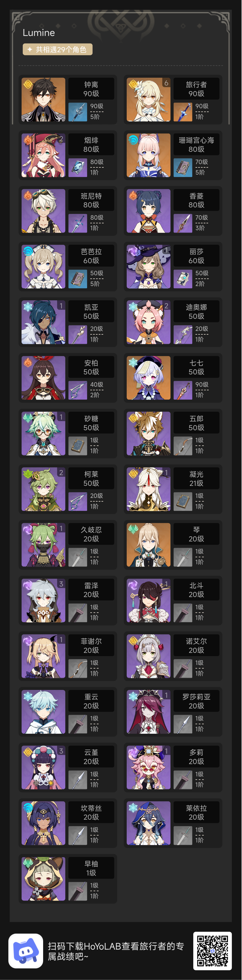Viewport: 242px width, 980px height.
Task: Click the catalyst weapon icon under 烟绯
Action: coord(78,168)
